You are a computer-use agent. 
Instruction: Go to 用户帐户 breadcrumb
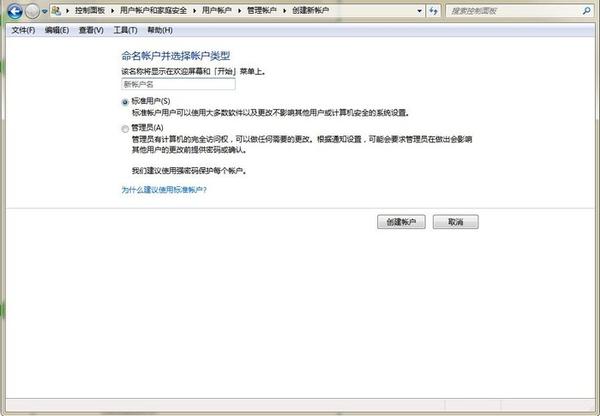coord(217,11)
